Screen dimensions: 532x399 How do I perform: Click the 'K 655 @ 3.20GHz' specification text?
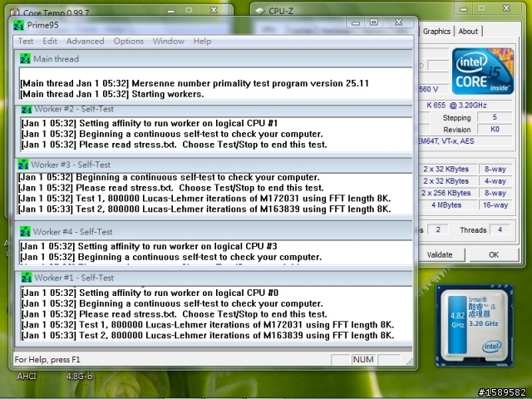(456, 106)
